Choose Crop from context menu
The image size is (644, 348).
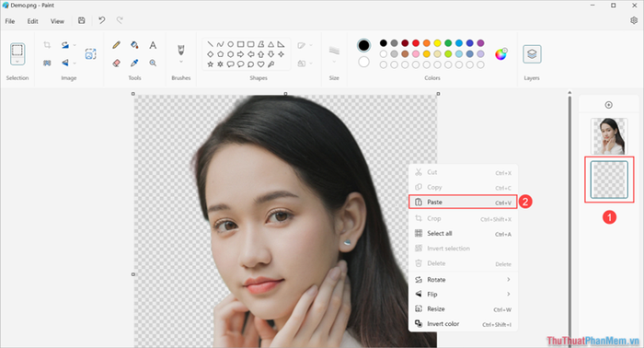(x=463, y=218)
